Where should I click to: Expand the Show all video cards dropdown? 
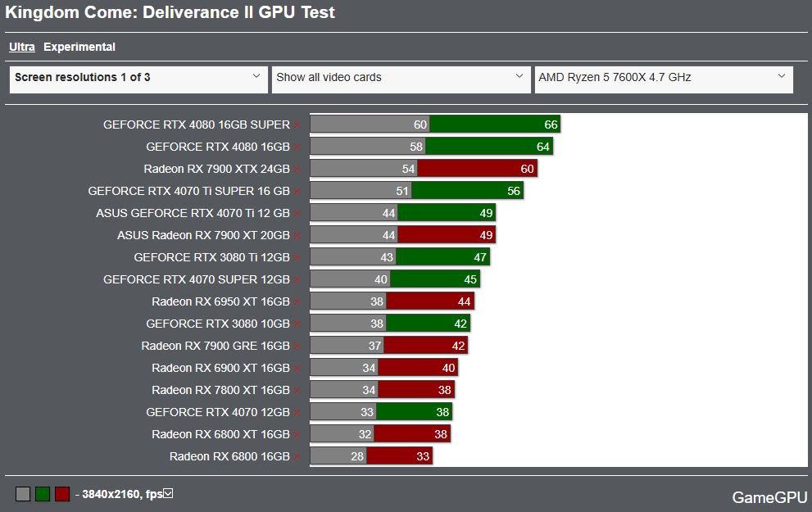pyautogui.click(x=401, y=79)
